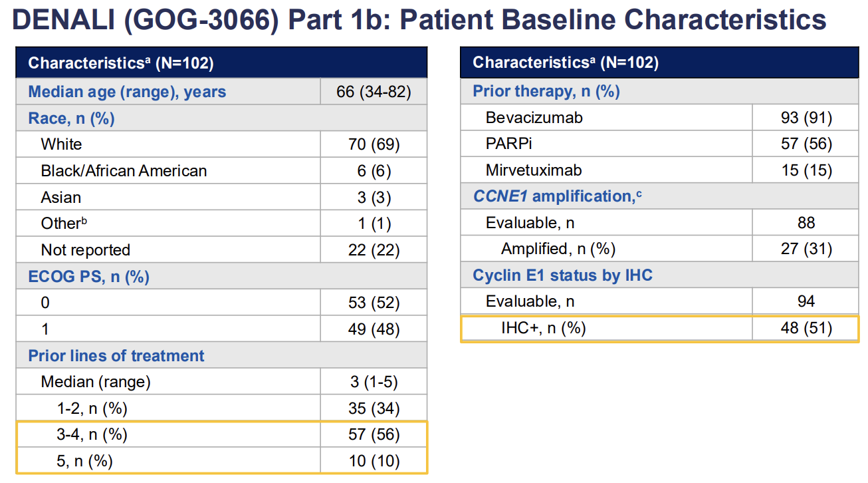The height and width of the screenshot is (483, 868).
Task: Select the left table Characteristics header
Action: tap(120, 63)
